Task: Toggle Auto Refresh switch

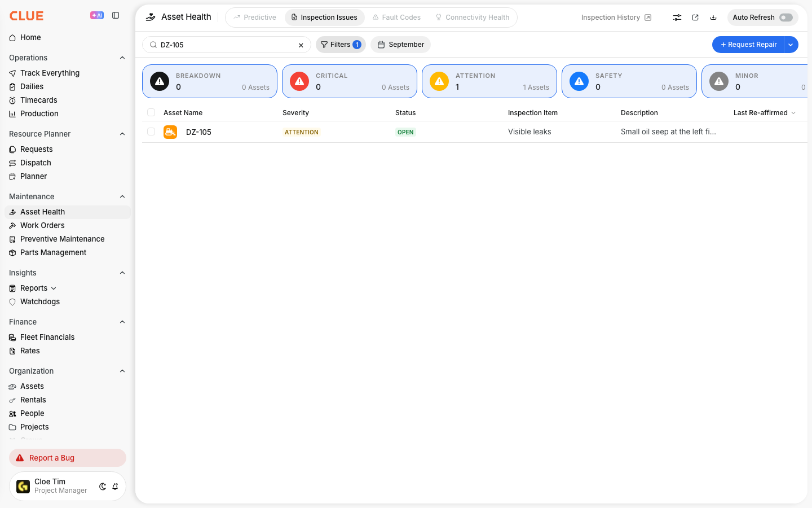Action: coord(786,17)
